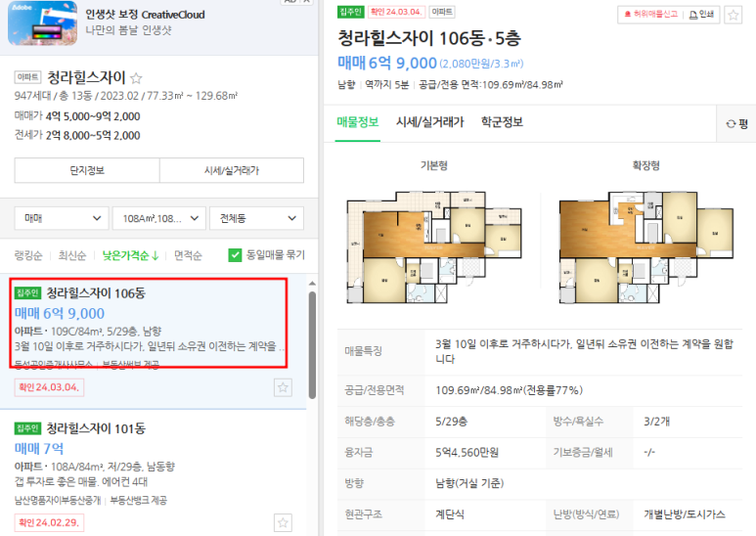Switch to 학군정보 tab

(502, 122)
